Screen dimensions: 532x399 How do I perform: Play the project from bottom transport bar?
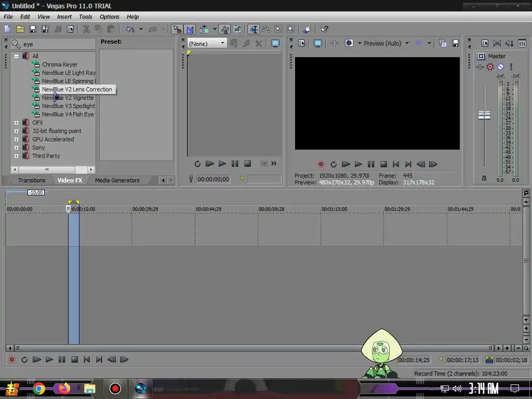[49, 360]
